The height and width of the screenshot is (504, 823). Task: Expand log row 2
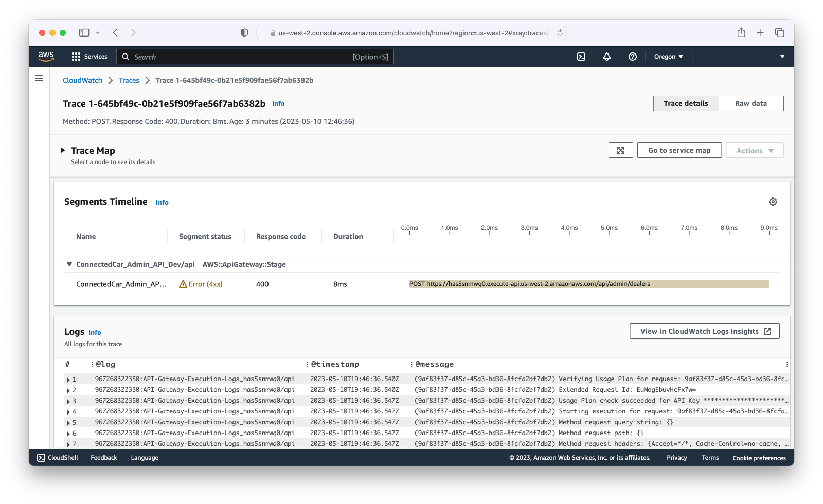coord(68,390)
